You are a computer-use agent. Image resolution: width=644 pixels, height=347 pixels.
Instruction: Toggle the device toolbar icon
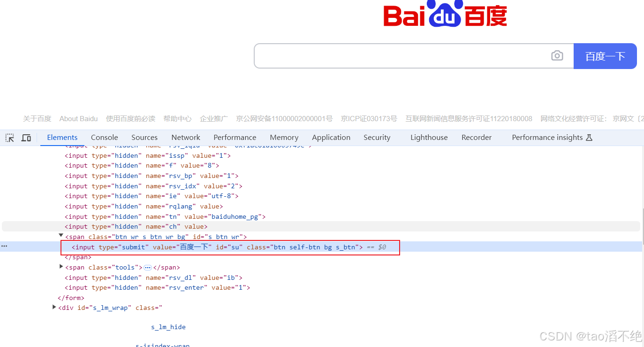pyautogui.click(x=26, y=138)
